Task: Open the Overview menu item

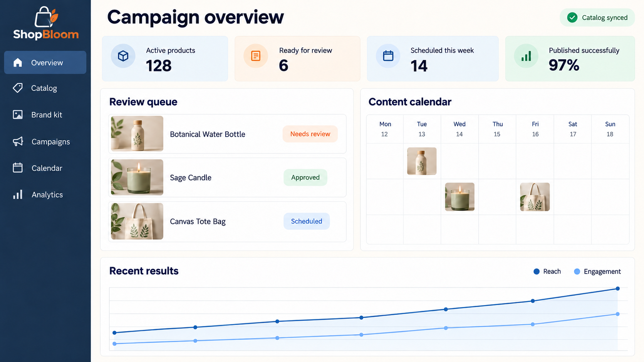Action: tap(45, 62)
